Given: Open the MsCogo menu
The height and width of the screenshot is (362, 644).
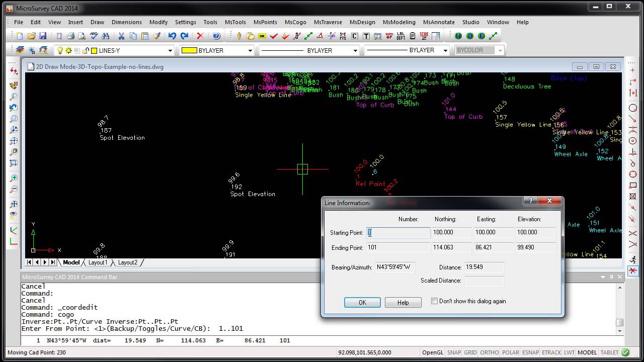Looking at the screenshot, I should (295, 22).
